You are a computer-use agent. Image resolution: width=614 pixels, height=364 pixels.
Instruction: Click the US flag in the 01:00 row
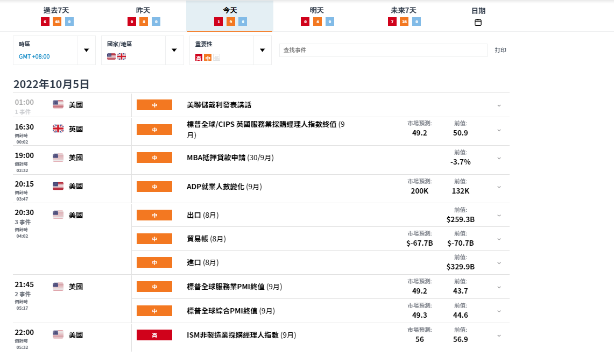[x=58, y=105]
